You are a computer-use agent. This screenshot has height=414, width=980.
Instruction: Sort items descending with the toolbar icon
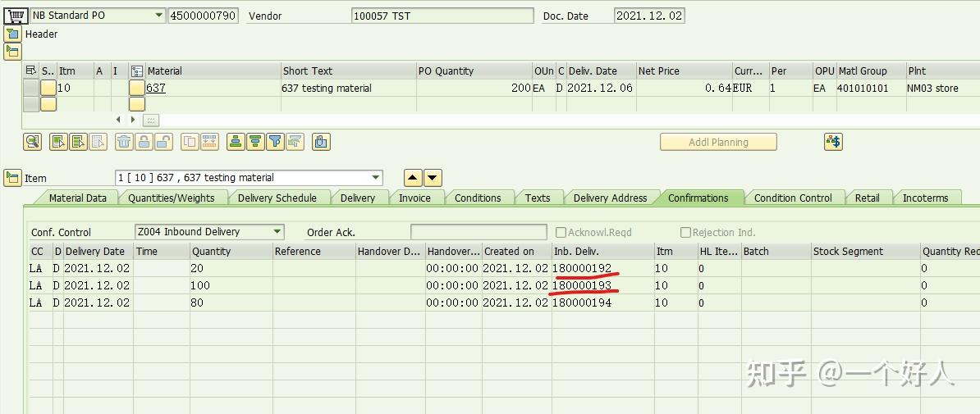pos(255,142)
